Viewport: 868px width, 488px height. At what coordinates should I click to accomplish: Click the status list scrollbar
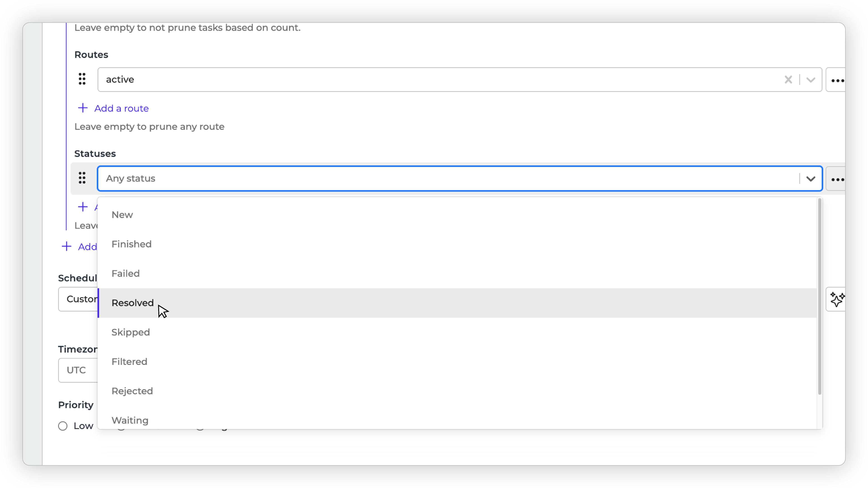[x=819, y=296]
